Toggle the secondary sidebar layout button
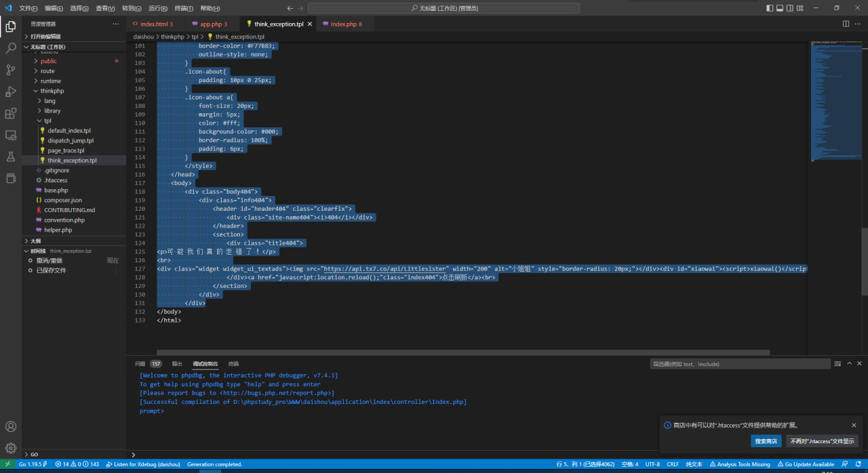868x473 pixels. pyautogui.click(x=791, y=8)
